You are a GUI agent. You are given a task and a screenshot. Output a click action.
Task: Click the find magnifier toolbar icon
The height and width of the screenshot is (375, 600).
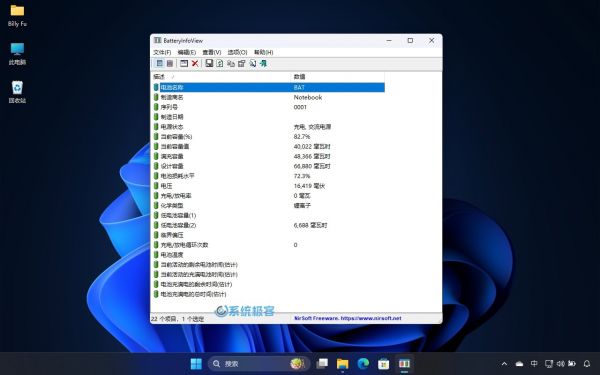pyautogui.click(x=253, y=64)
